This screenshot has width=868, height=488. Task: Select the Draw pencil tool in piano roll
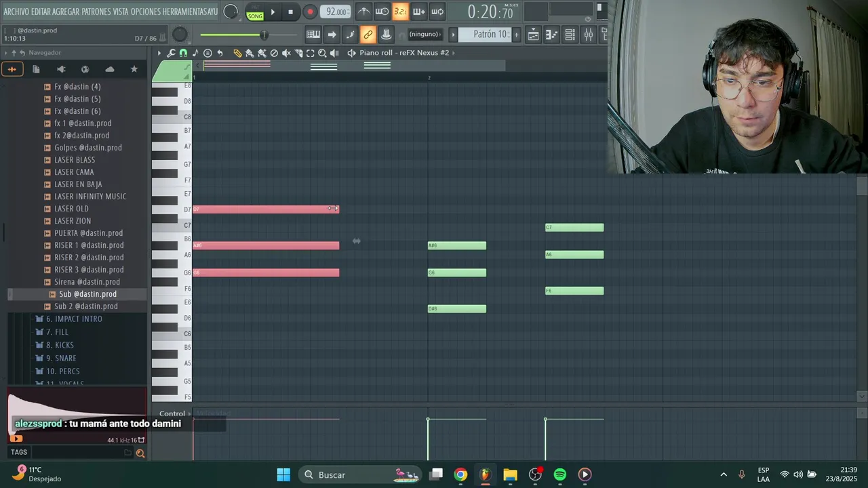click(x=237, y=53)
